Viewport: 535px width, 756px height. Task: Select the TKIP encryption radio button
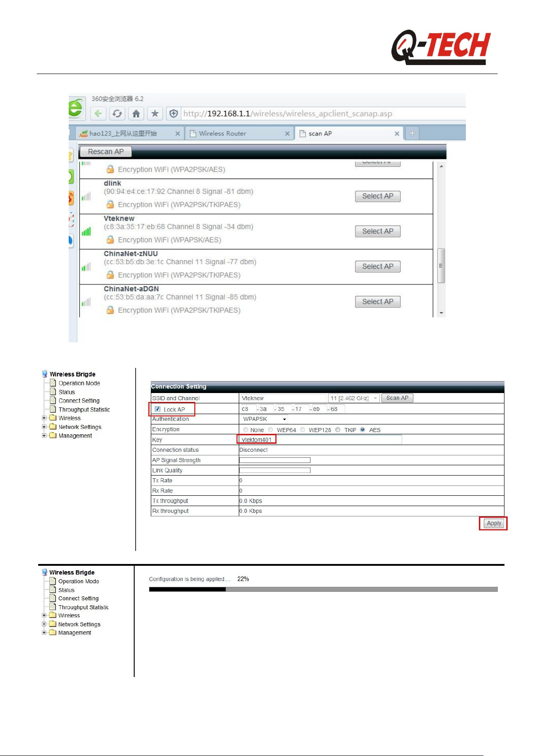(338, 430)
